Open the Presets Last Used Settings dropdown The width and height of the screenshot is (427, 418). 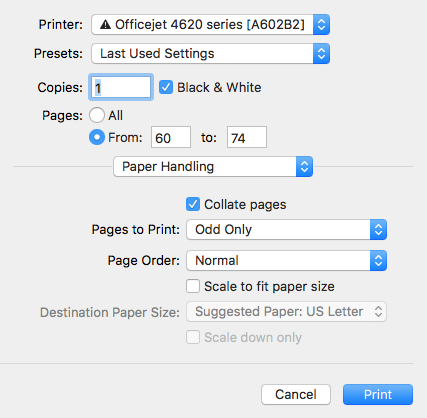tap(211, 53)
